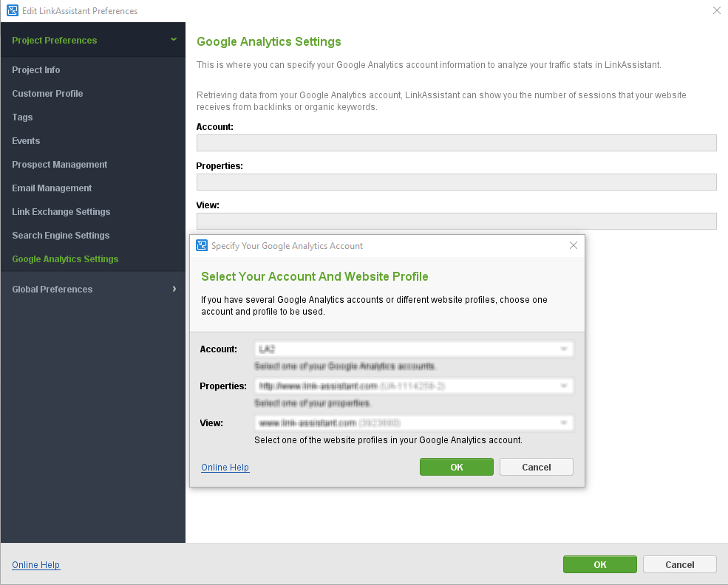The image size is (728, 585).
Task: Close the Specify Your Google Analytics Account dialog
Action: click(x=574, y=245)
